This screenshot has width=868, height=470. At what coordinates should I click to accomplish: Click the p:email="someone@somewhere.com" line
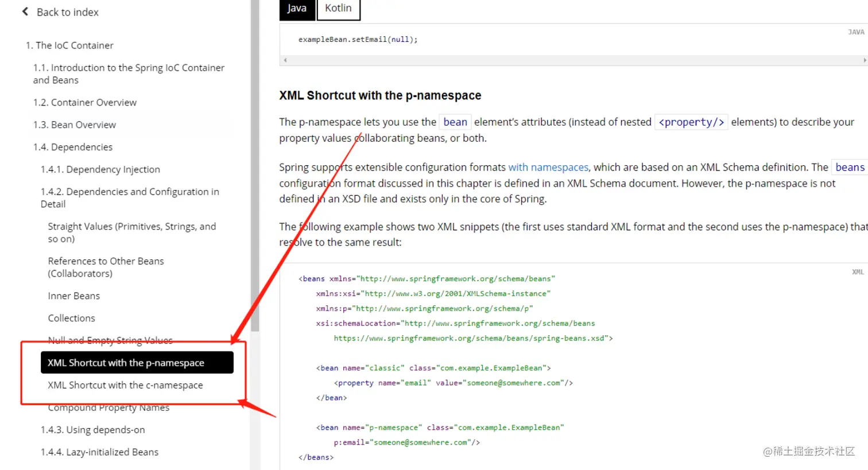pyautogui.click(x=406, y=442)
